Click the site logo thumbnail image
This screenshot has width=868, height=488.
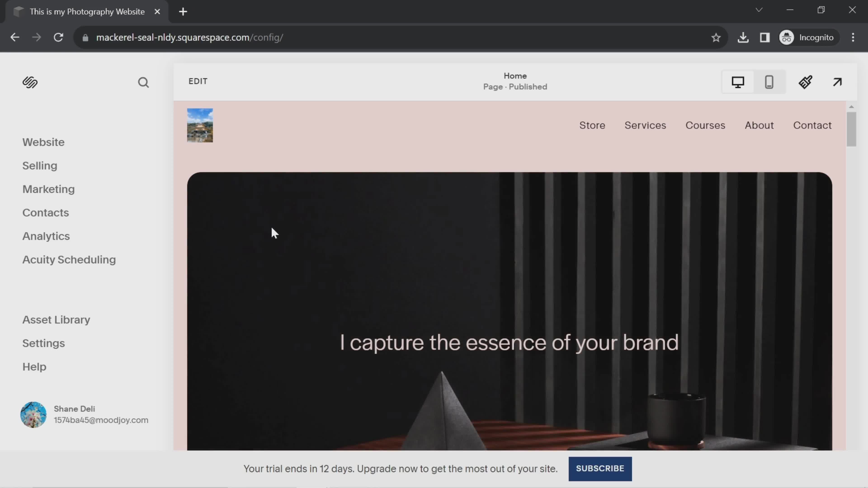(x=199, y=125)
